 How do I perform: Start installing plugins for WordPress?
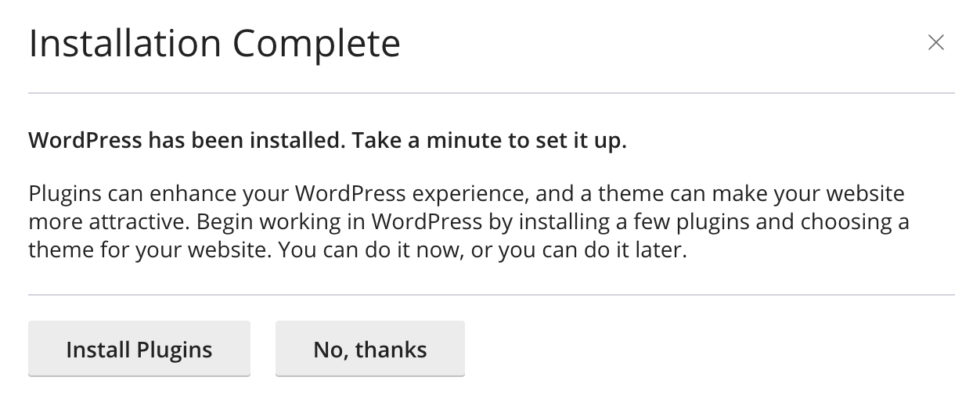click(139, 349)
